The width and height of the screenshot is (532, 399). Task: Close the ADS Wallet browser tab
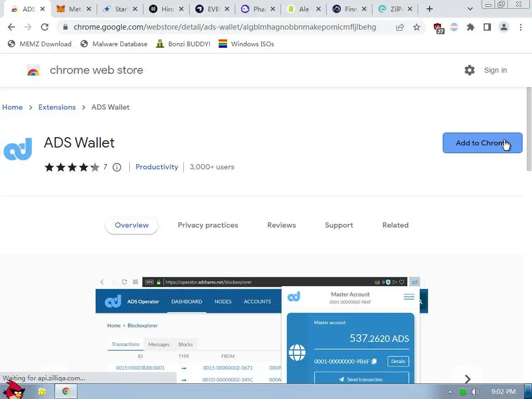click(43, 9)
